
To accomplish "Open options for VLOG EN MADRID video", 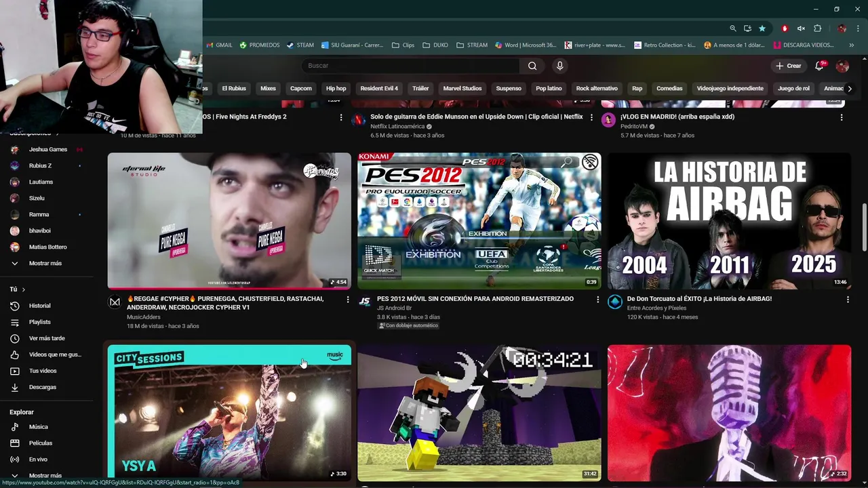I will click(842, 117).
